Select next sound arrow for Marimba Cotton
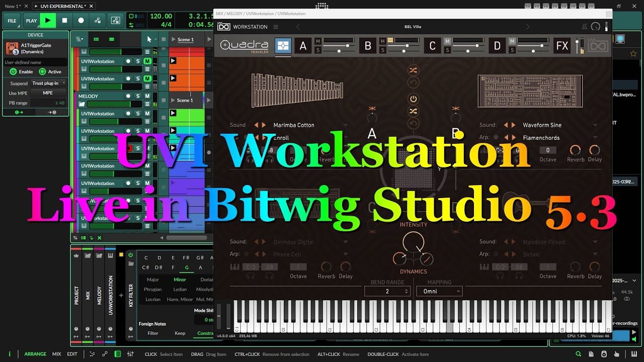 [x=264, y=125]
